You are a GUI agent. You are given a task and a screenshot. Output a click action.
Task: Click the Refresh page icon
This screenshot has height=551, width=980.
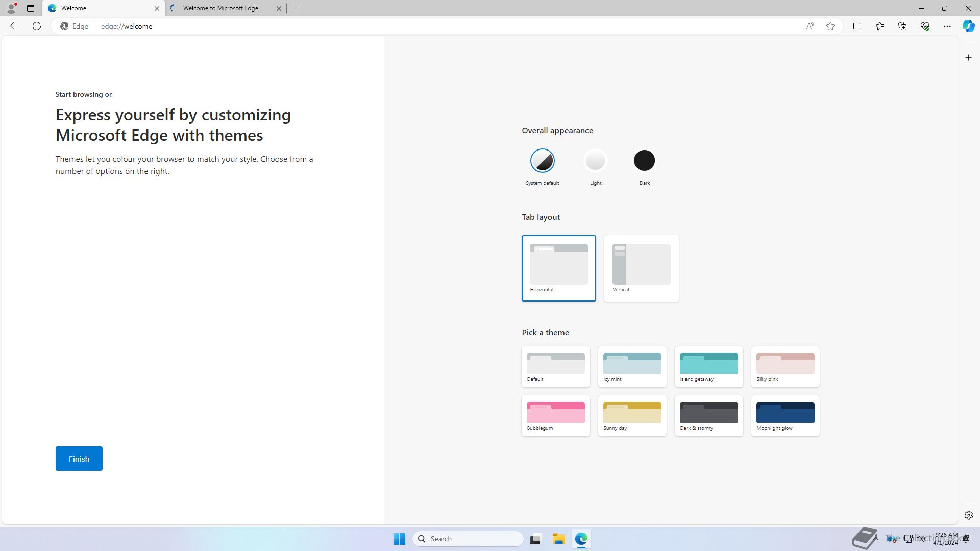37,26
